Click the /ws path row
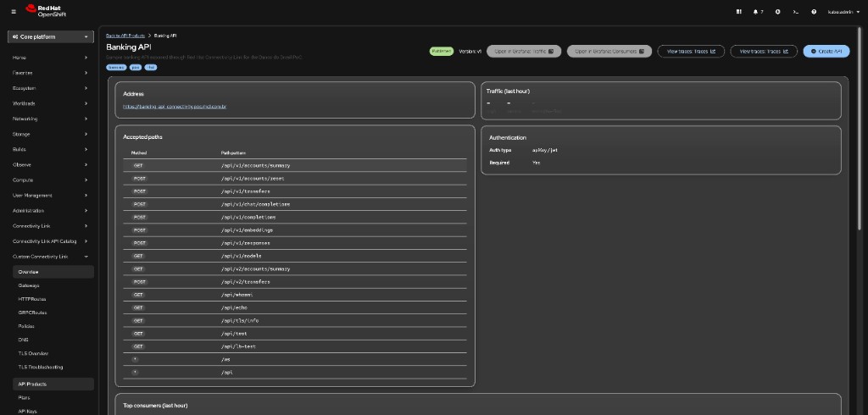868x415 pixels. point(294,360)
